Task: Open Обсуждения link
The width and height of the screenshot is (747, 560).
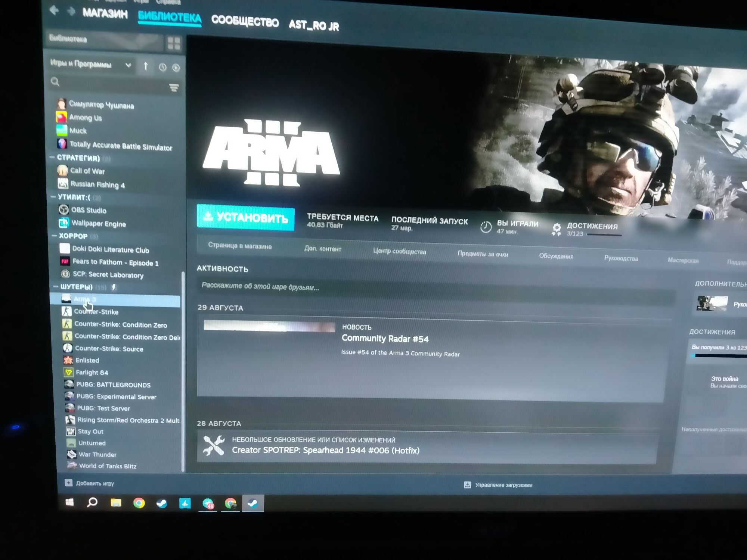Action: (x=556, y=256)
